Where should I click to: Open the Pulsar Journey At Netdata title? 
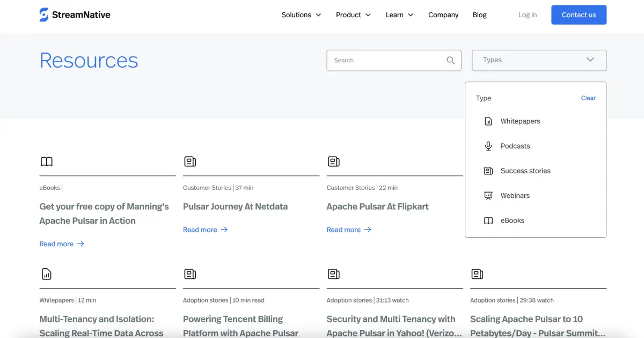[235, 207]
